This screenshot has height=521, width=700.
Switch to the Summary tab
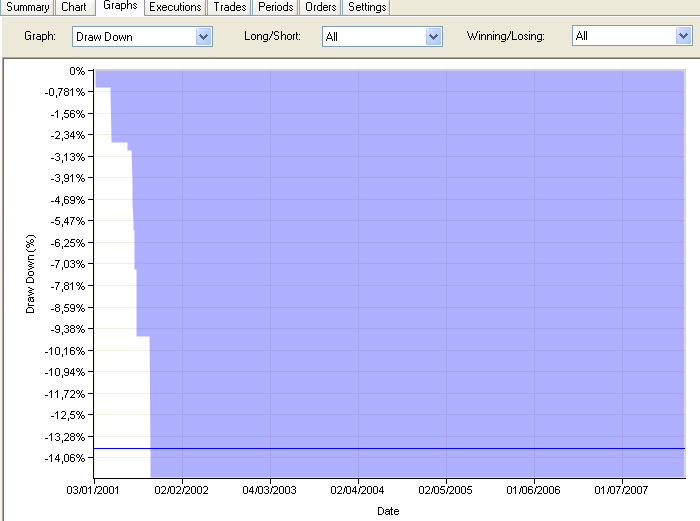coord(28,7)
